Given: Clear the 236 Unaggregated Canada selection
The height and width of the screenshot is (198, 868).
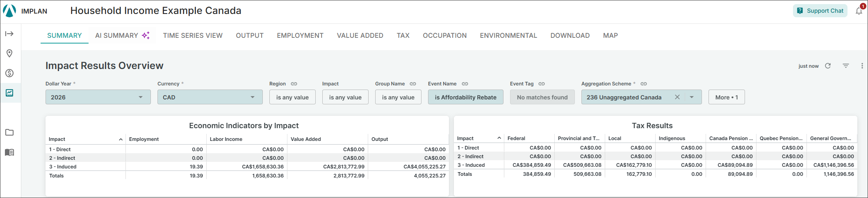Looking at the screenshot, I should (x=677, y=97).
